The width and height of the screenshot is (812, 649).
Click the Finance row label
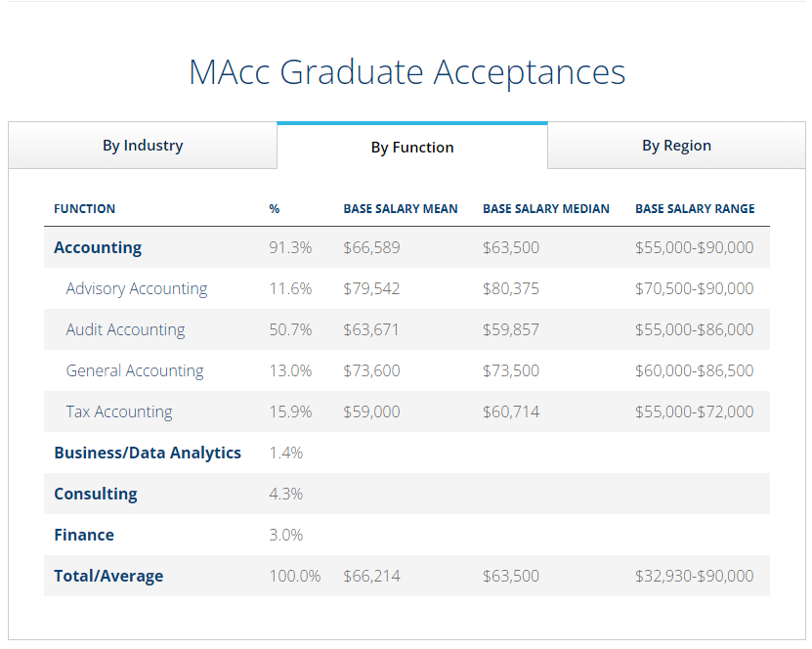click(x=84, y=535)
